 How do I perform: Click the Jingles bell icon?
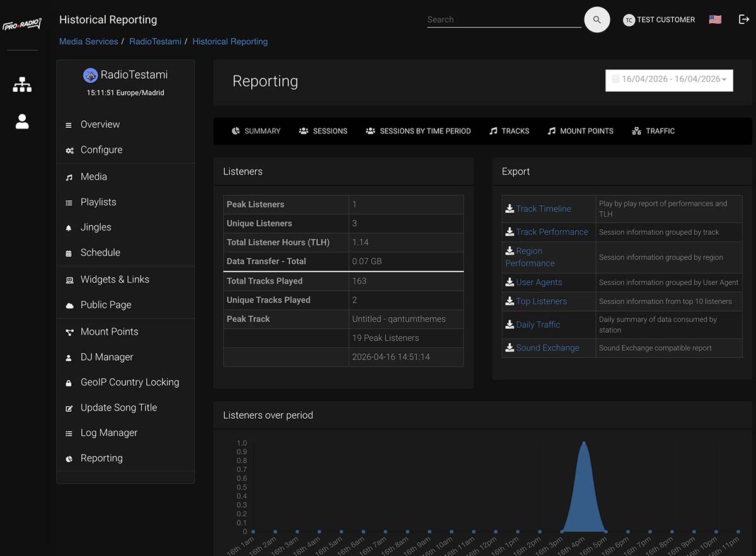[x=69, y=227]
